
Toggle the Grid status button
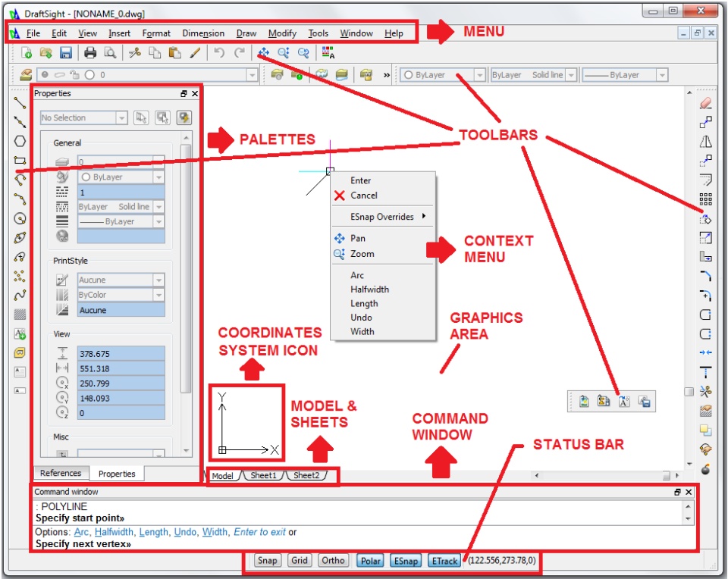click(299, 561)
